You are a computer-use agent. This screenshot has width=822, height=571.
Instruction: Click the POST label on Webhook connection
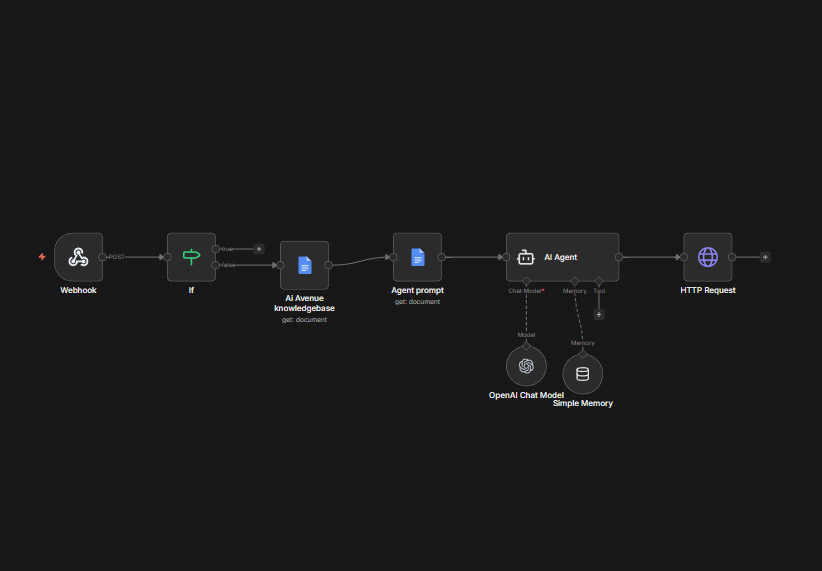pyautogui.click(x=116, y=257)
